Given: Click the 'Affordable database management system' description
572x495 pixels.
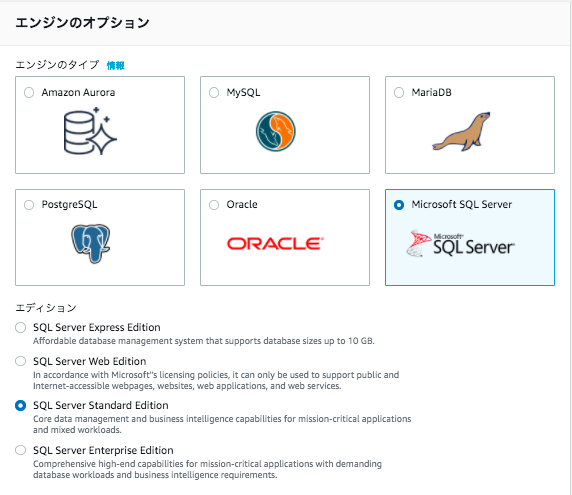Looking at the screenshot, I should [204, 341].
